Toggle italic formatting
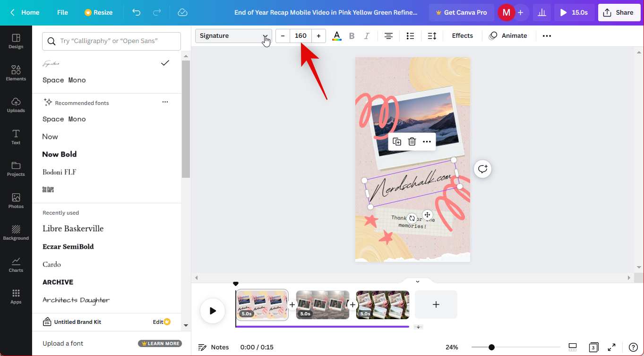The height and width of the screenshot is (356, 644). 367,36
